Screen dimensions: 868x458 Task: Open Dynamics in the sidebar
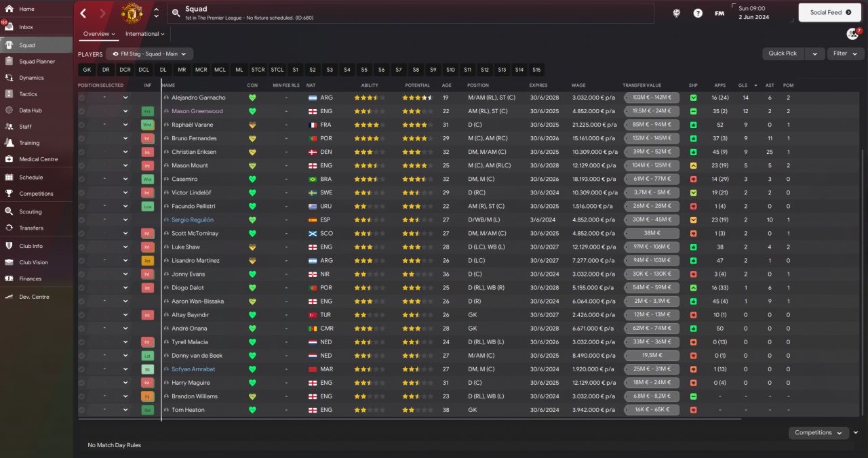tap(36, 78)
